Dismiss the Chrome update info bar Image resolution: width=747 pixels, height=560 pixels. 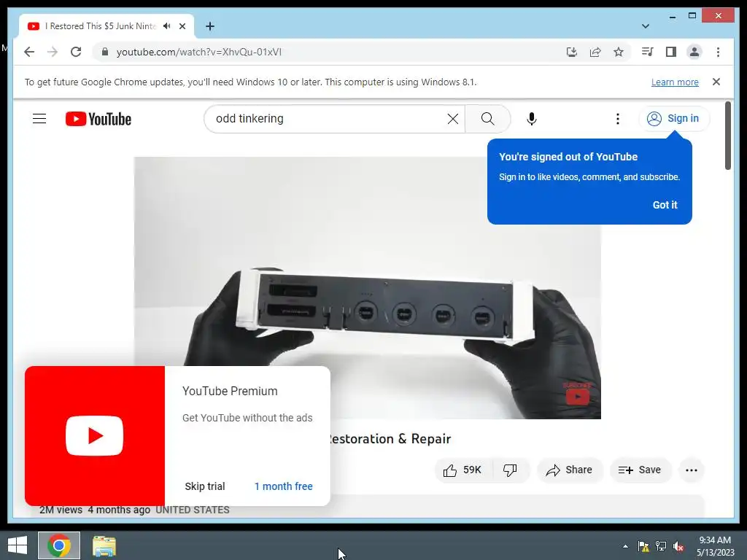[716, 82]
